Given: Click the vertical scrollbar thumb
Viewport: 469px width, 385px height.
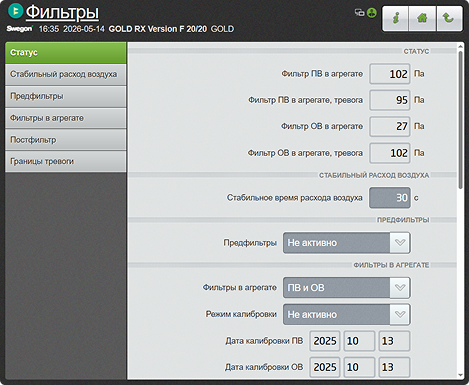Looking at the screenshot, I should click(460, 120).
